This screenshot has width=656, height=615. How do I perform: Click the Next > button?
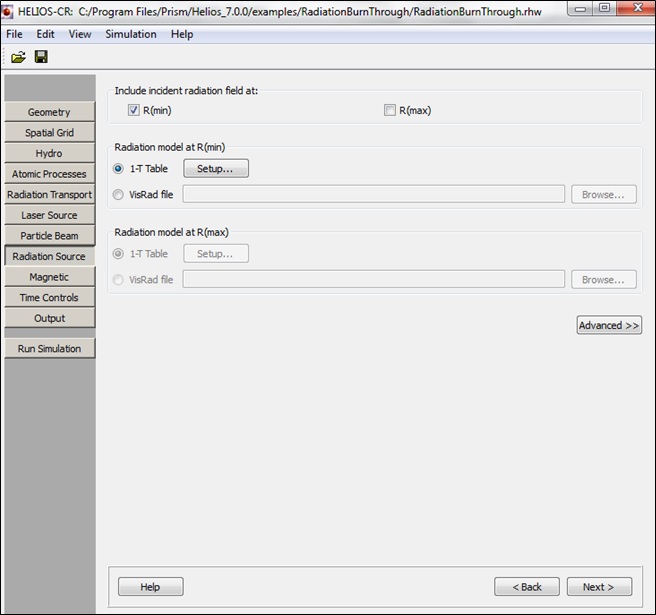click(598, 587)
